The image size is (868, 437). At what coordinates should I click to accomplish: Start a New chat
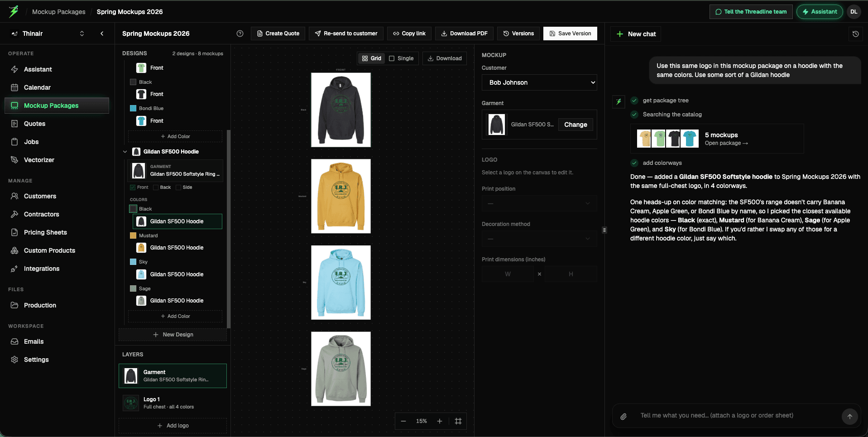coord(636,34)
